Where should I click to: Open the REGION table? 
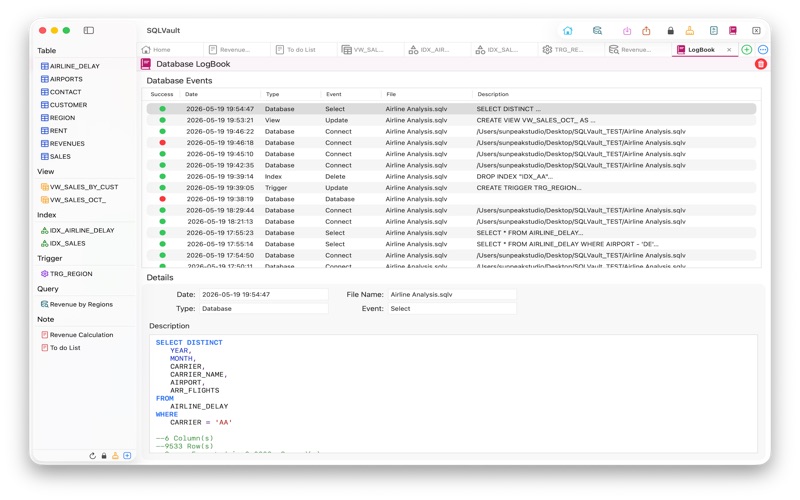click(58, 117)
